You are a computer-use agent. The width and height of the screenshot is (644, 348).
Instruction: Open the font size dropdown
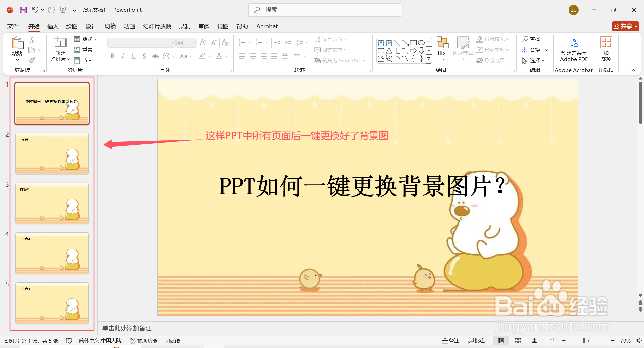point(194,43)
